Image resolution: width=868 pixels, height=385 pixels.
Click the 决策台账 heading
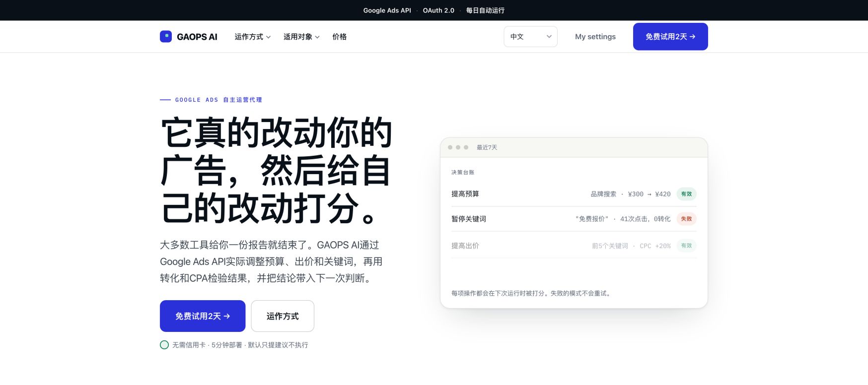463,172
